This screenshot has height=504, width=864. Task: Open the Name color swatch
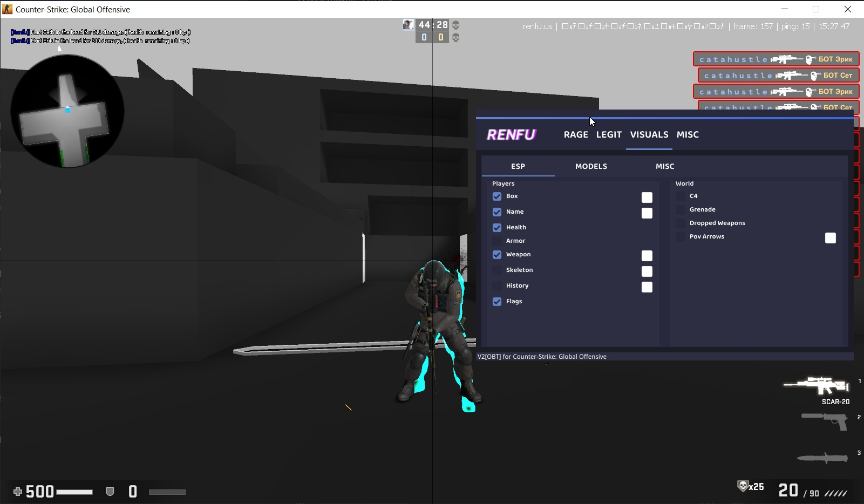[x=647, y=213]
